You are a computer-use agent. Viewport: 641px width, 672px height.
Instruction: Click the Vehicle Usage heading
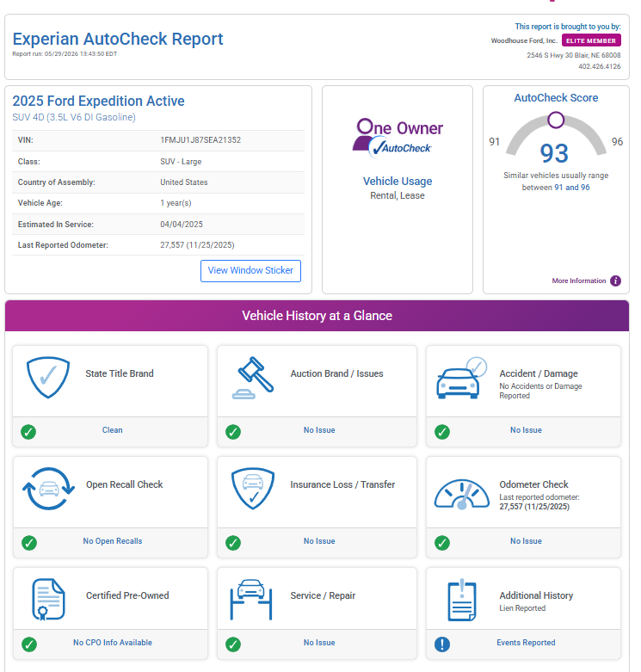tap(398, 182)
